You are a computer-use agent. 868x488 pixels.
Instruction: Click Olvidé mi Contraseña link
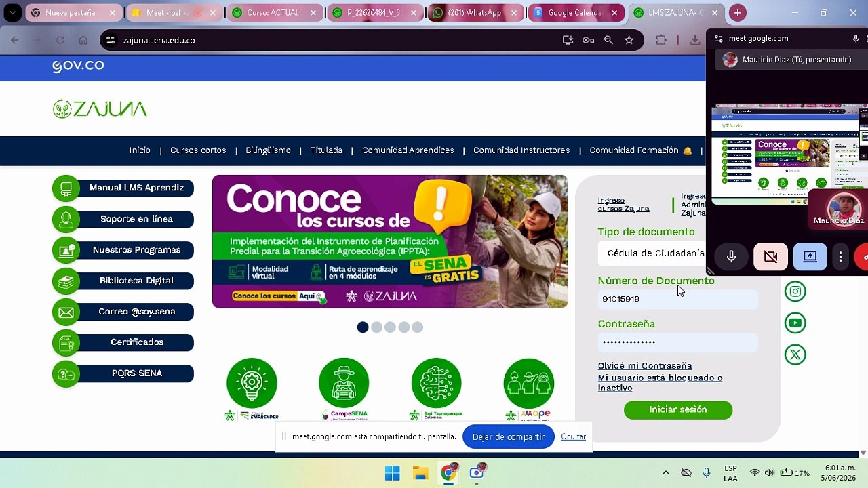click(x=645, y=365)
